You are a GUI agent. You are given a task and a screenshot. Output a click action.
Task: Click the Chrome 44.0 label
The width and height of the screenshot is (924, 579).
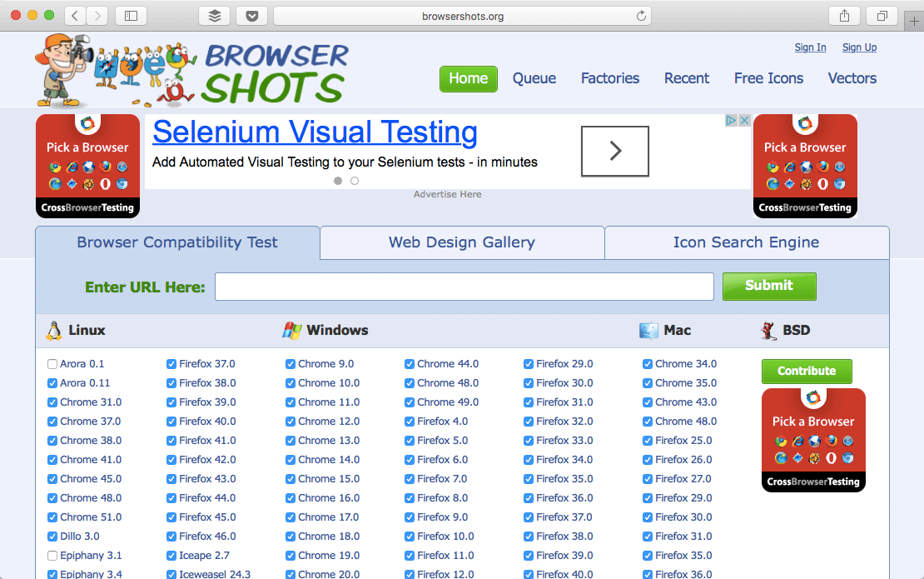click(448, 364)
